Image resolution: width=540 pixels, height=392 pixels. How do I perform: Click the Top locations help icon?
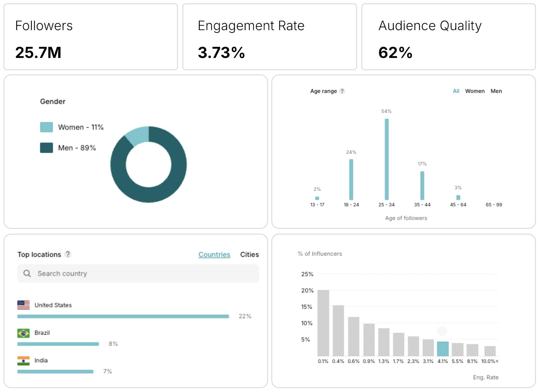tap(67, 254)
